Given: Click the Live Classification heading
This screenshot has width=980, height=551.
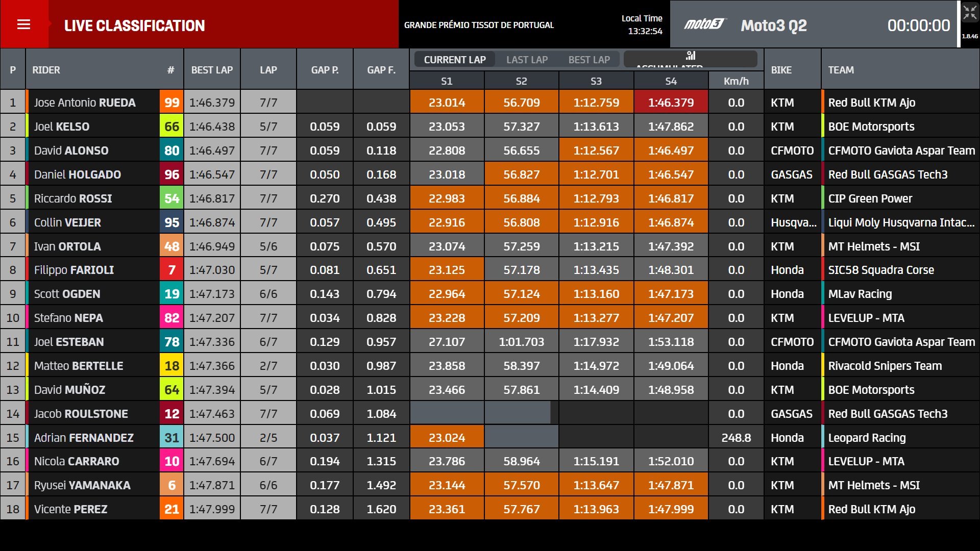Looking at the screenshot, I should (x=134, y=26).
